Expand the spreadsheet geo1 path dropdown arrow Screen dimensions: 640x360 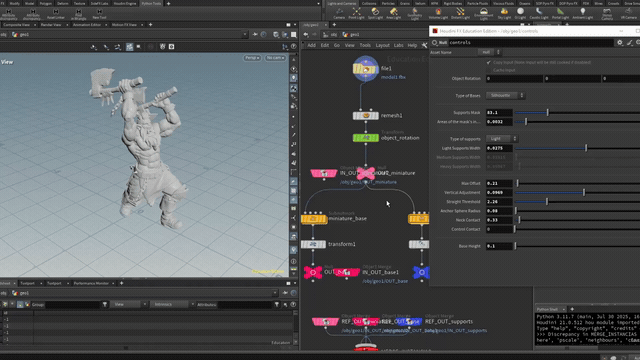pyautogui.click(x=274, y=293)
